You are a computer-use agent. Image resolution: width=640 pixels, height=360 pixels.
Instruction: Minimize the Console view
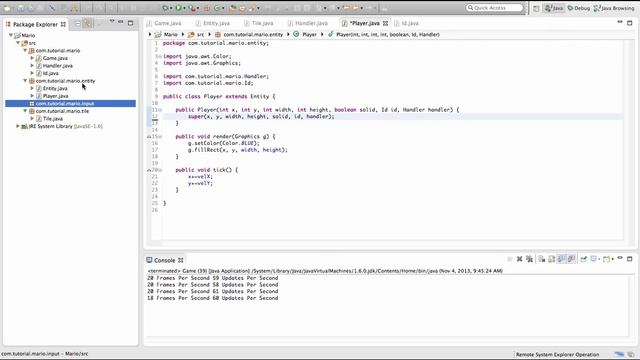pyautogui.click(x=620, y=258)
